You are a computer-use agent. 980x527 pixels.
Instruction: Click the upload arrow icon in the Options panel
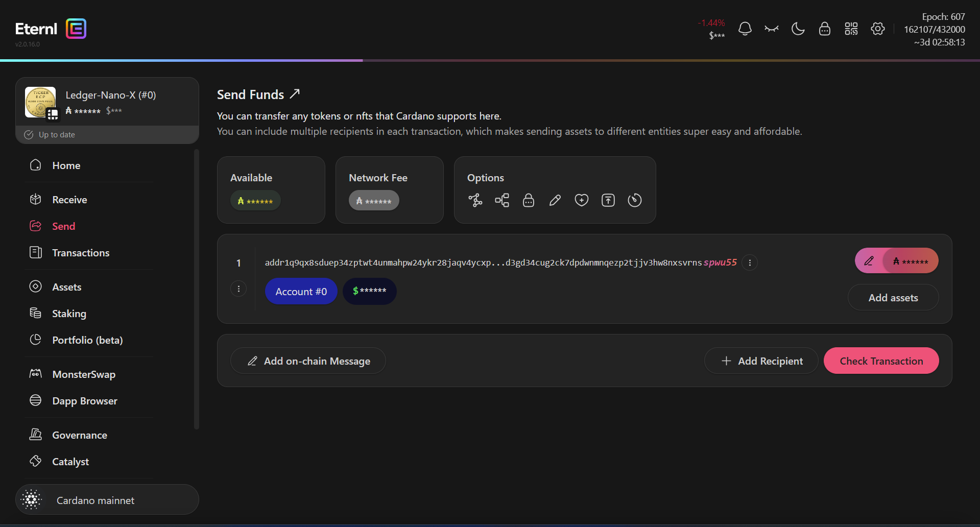tap(608, 200)
